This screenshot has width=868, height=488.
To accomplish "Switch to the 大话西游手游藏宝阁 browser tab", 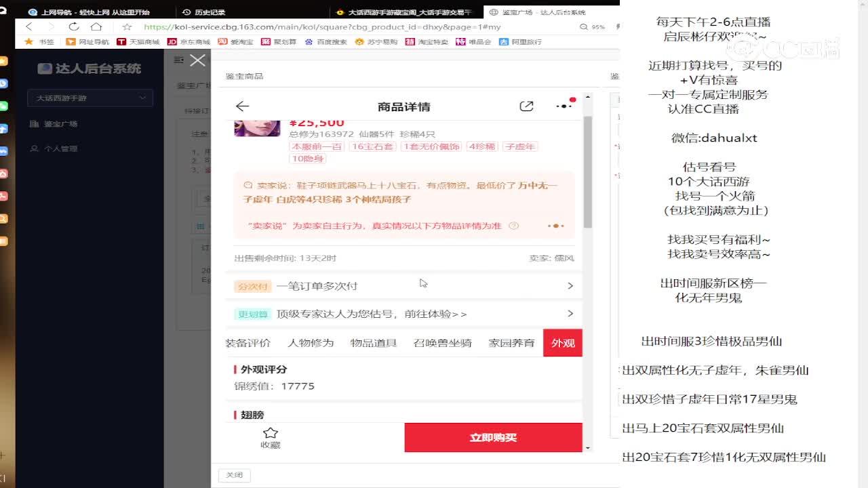I will point(403,12).
